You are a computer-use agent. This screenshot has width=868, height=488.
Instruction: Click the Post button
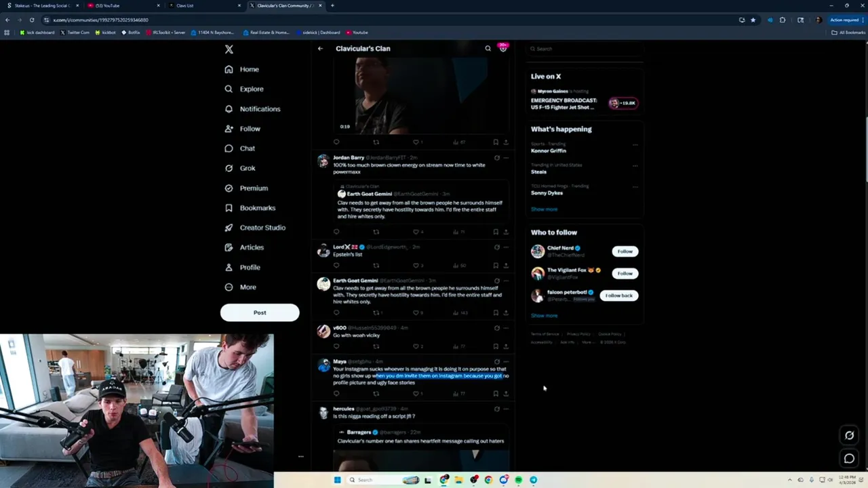(x=260, y=312)
